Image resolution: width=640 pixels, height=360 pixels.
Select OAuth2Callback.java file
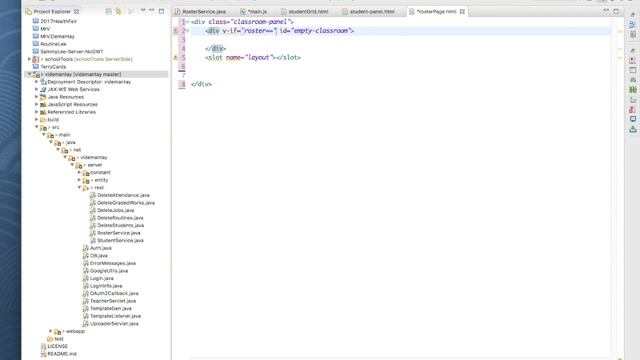pos(114,293)
